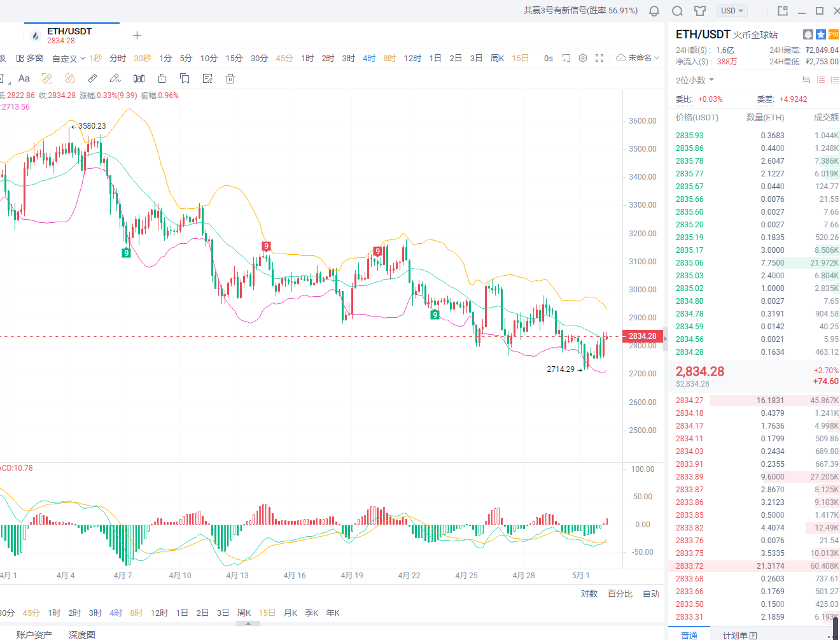
Task: Click the copy layers icon in drawing toolbar
Action: [185, 78]
